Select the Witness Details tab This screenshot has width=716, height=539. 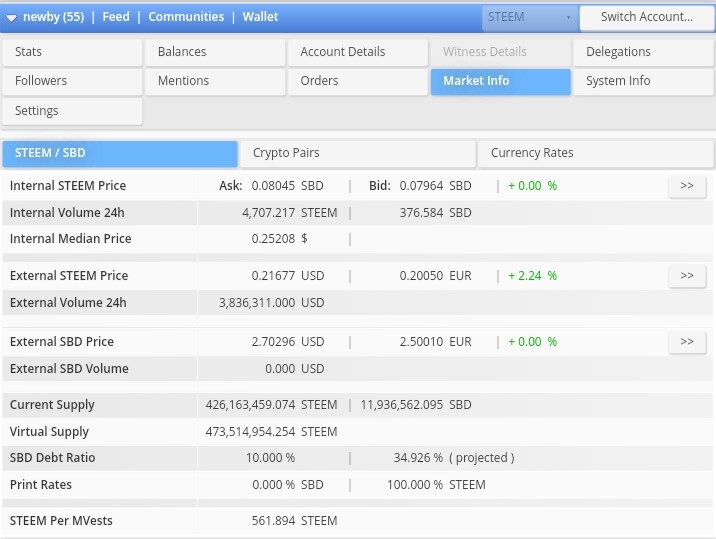point(500,52)
